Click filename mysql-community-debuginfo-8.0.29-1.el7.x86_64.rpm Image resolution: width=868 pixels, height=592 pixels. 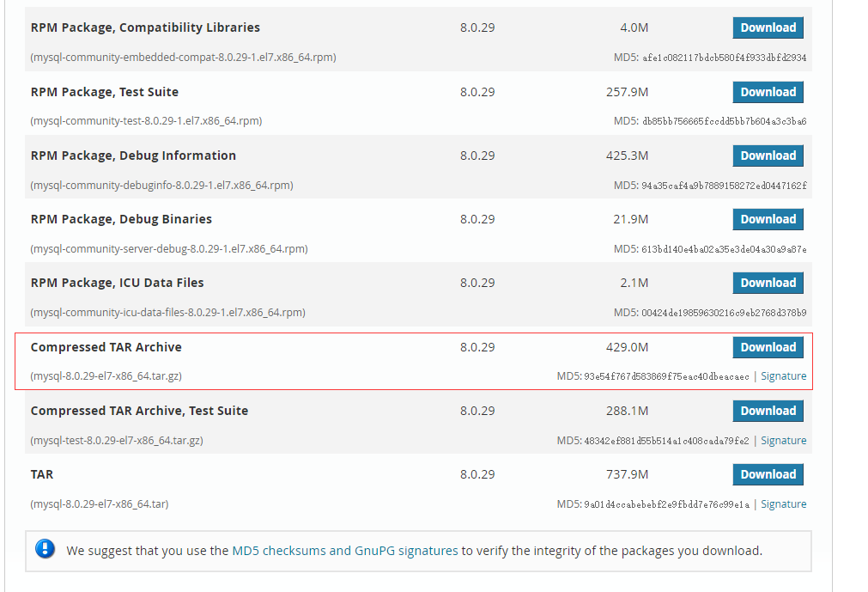pos(161,185)
